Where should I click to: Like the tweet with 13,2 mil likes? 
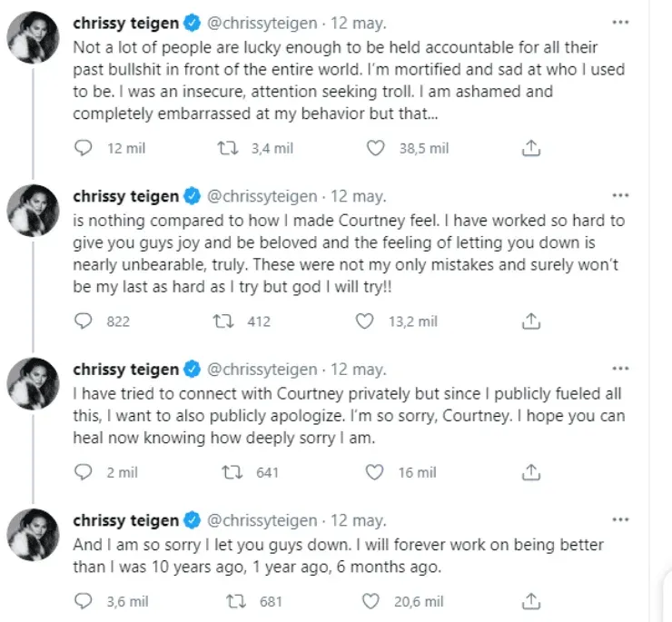[x=364, y=321]
